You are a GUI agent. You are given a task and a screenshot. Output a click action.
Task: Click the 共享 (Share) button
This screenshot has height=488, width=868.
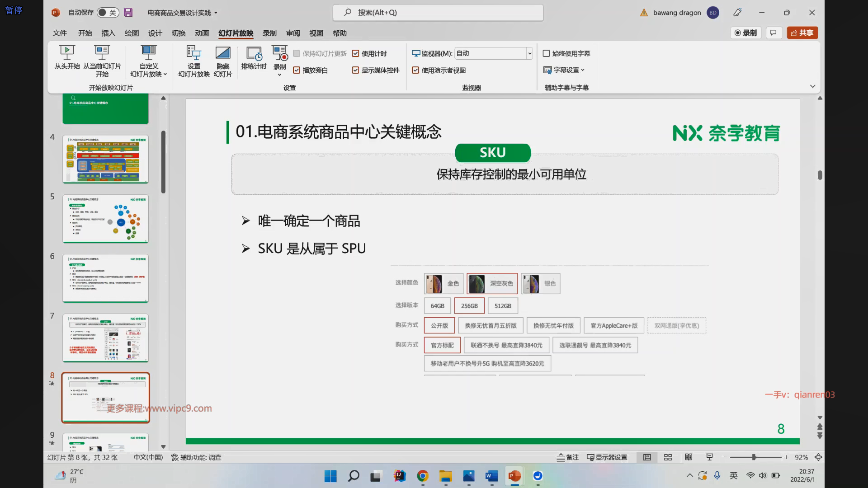802,33
